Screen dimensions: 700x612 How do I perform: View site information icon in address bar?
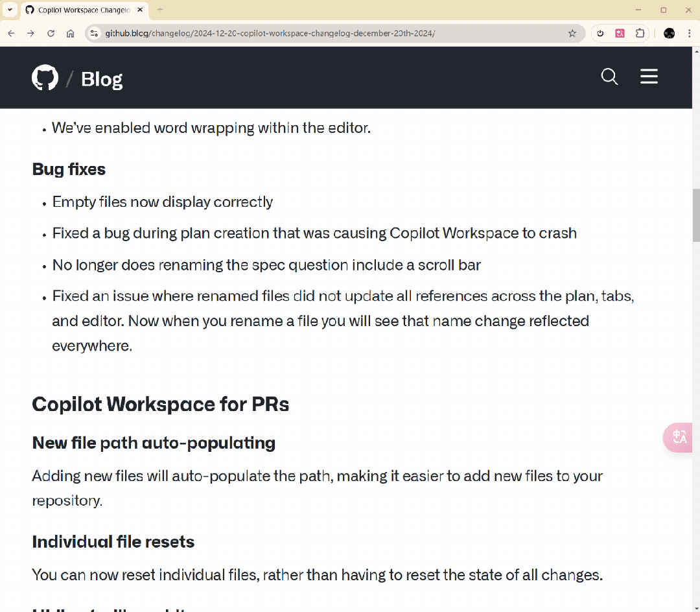tap(94, 34)
